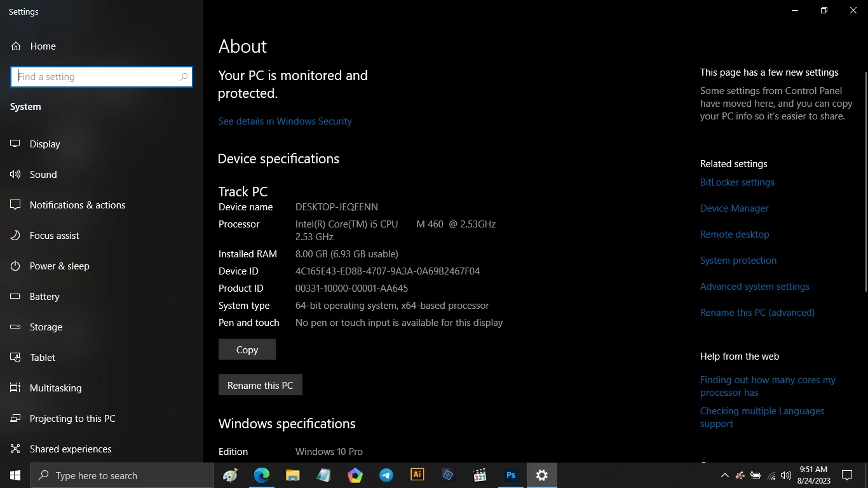Click the Settings gear taskbar icon
The image size is (868, 488).
point(541,475)
